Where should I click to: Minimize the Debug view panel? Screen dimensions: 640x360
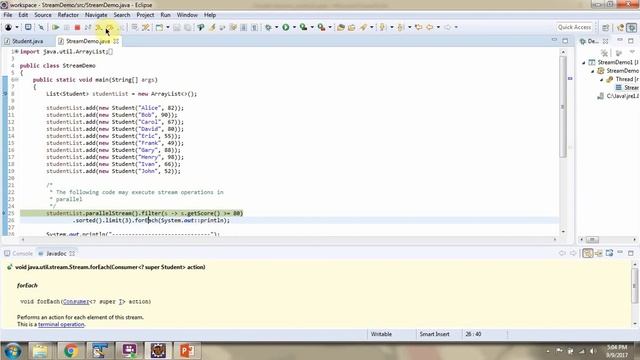(x=620, y=41)
